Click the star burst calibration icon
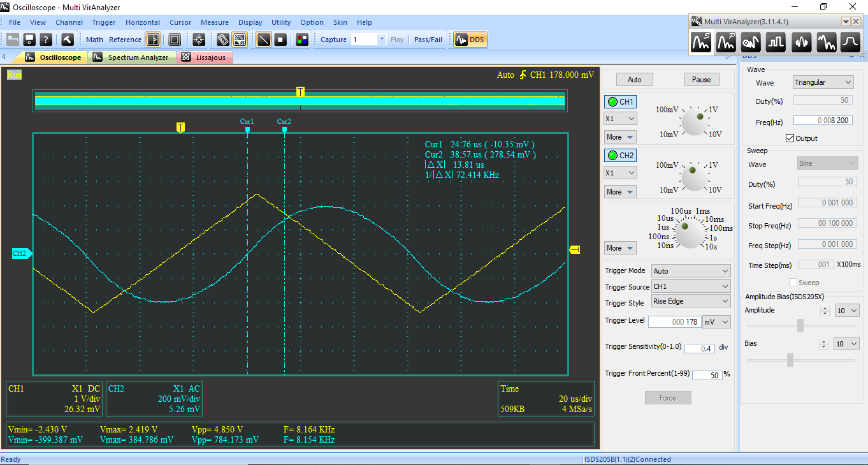The image size is (868, 465). click(x=199, y=40)
